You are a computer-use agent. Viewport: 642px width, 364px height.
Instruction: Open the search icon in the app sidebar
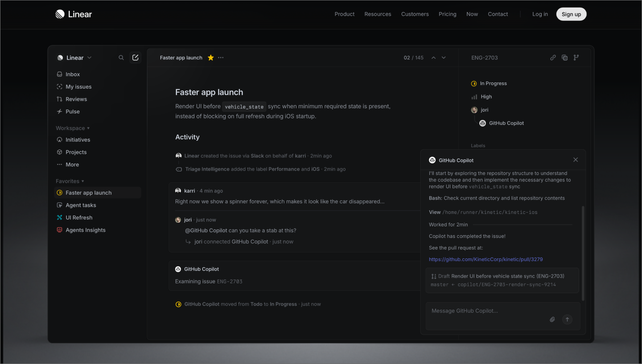pyautogui.click(x=121, y=57)
